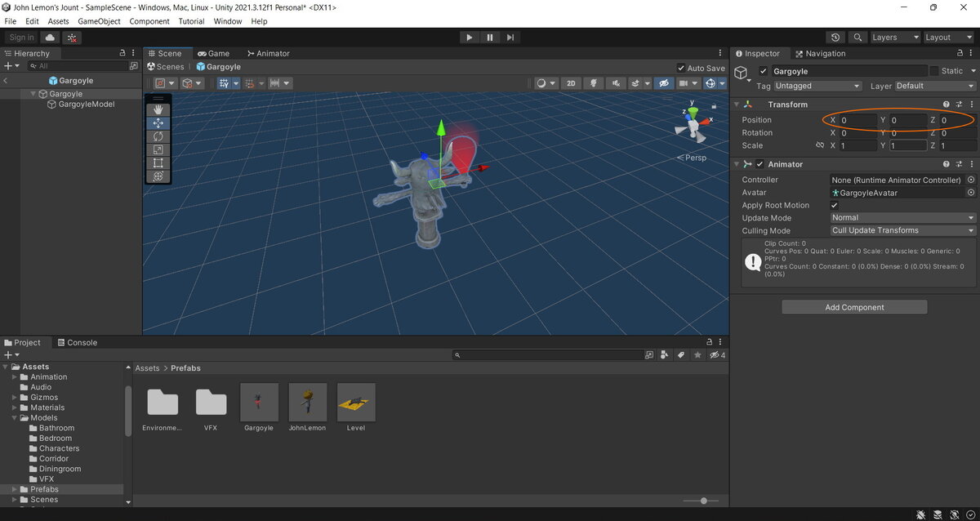Click Search by Type icon in Project
Viewport: 980px width, 521px height.
664,355
